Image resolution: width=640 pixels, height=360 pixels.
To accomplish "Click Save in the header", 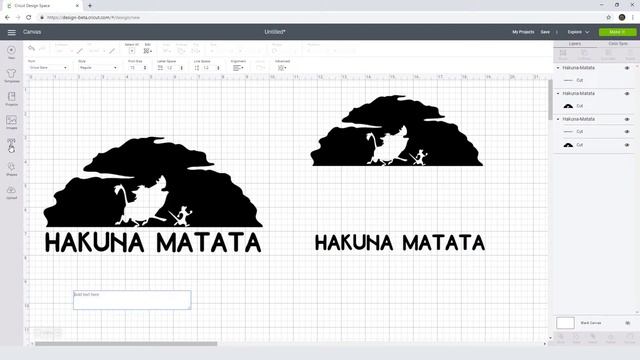I will click(545, 32).
